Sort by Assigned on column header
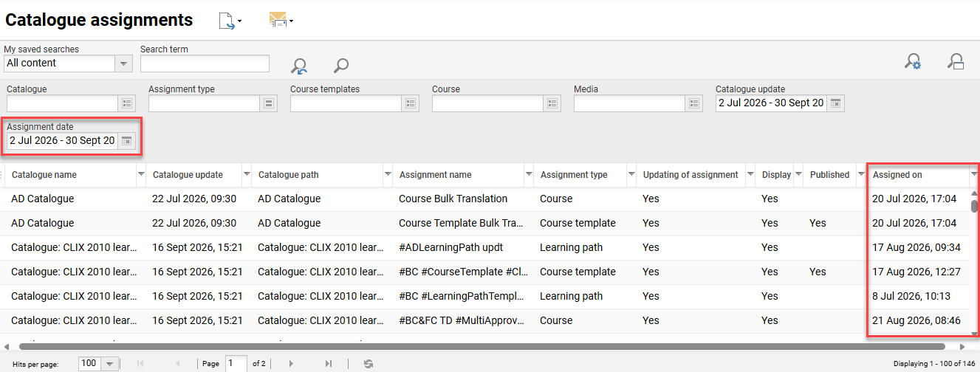Viewport: 980px width, 372px height. click(x=897, y=175)
